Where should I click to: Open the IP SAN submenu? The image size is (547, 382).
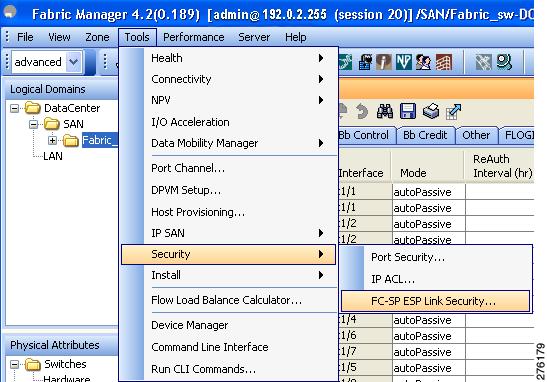tap(228, 233)
